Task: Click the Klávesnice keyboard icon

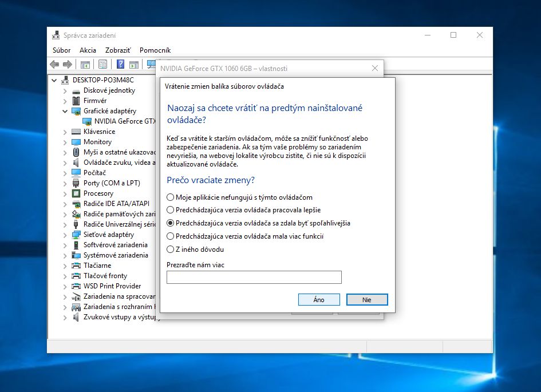Action: (76, 132)
